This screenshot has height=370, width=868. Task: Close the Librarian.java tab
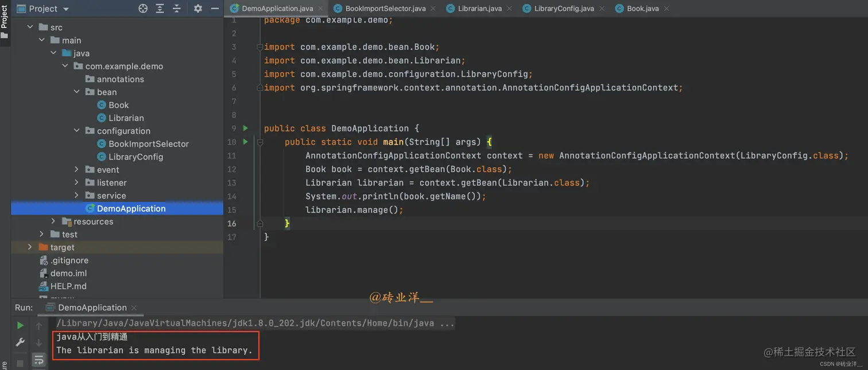[x=509, y=9]
